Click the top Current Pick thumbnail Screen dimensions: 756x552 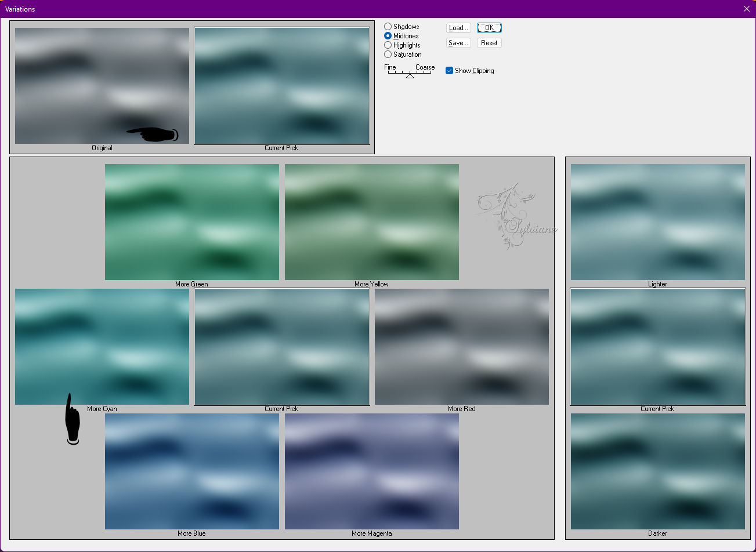point(282,86)
